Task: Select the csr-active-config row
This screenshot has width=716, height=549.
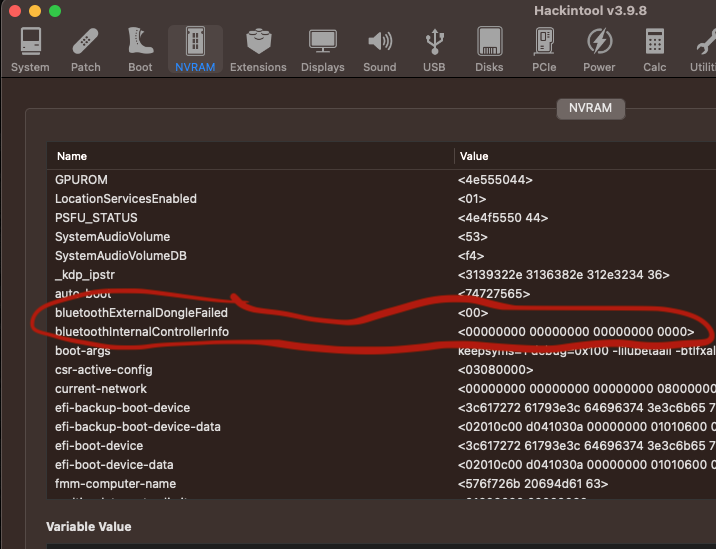Action: pos(381,370)
